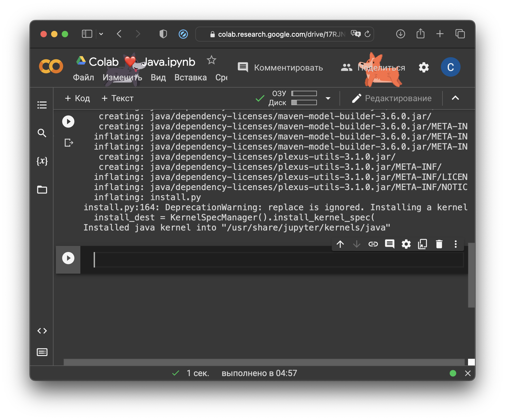This screenshot has height=420, width=505.
Task: Open more cell actions menu
Action: 456,244
